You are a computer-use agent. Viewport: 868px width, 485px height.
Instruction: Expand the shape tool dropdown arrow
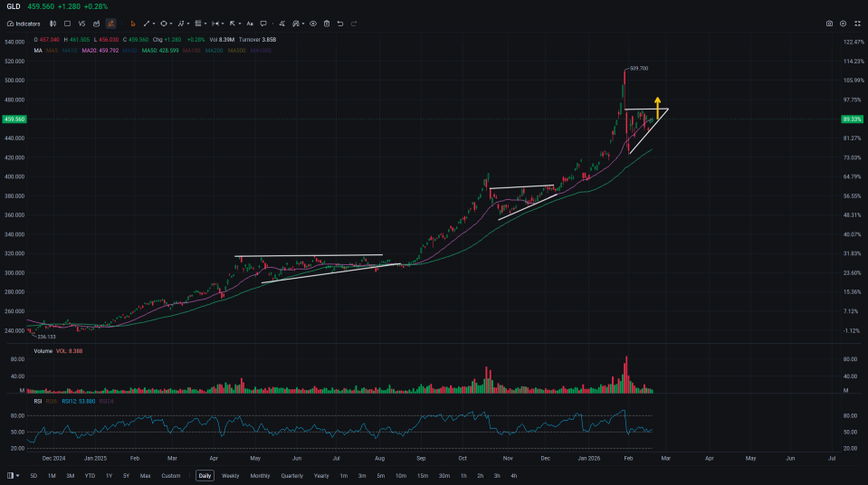(x=170, y=24)
